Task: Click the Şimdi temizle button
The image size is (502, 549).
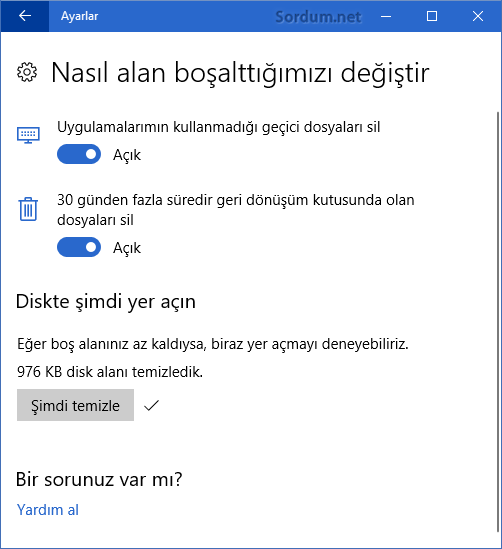Action: [x=75, y=405]
